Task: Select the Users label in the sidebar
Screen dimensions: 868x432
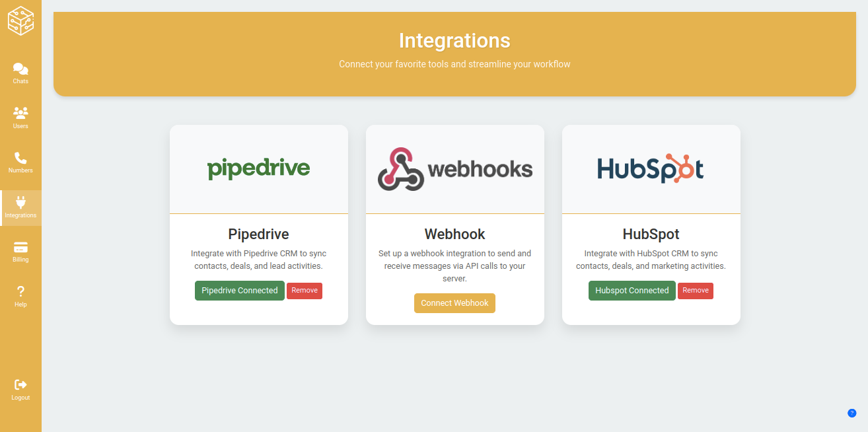Action: [20, 126]
